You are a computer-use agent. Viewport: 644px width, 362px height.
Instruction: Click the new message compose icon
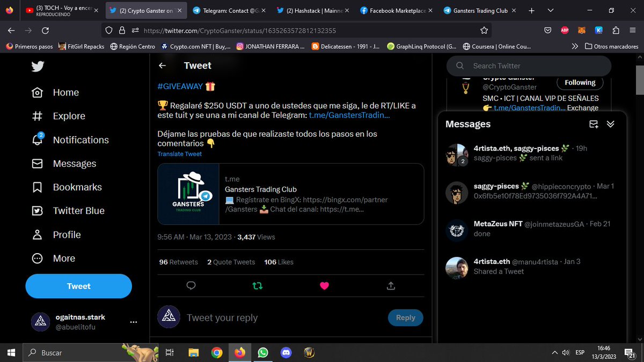(x=594, y=124)
